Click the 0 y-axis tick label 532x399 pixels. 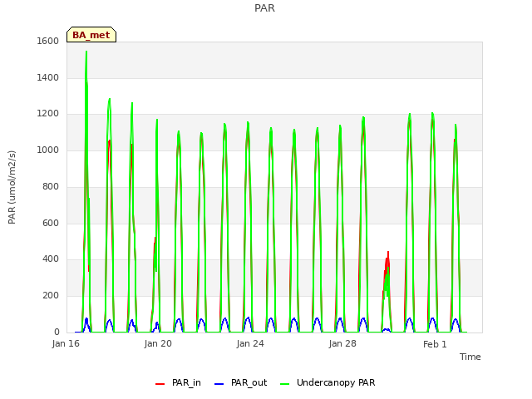[57, 332]
